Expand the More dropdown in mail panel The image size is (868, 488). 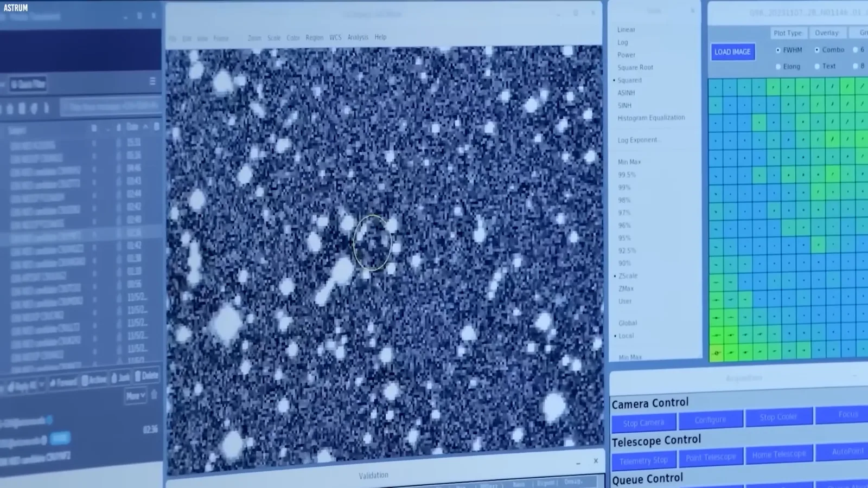pos(136,396)
